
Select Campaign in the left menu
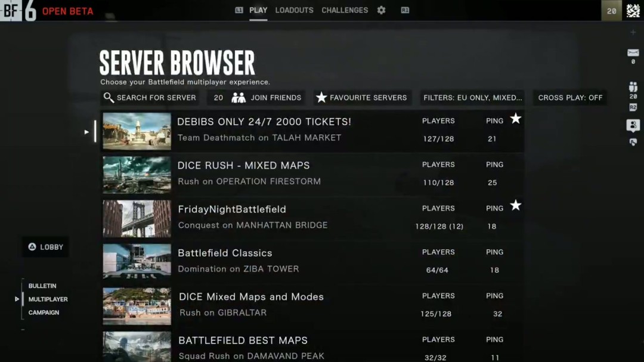tap(44, 313)
